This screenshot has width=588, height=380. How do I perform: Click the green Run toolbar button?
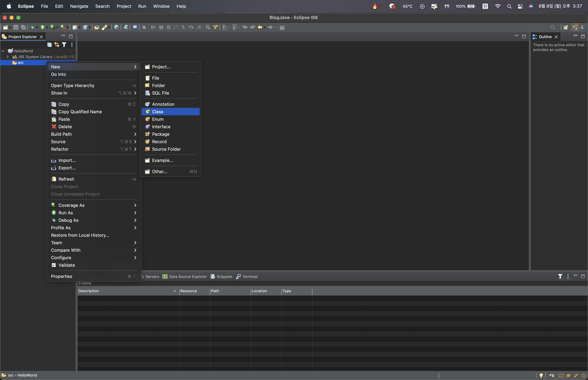click(42, 27)
